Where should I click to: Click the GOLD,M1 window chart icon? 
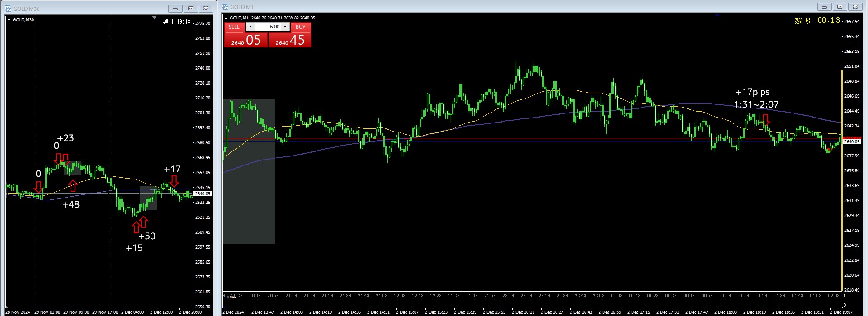point(225,7)
